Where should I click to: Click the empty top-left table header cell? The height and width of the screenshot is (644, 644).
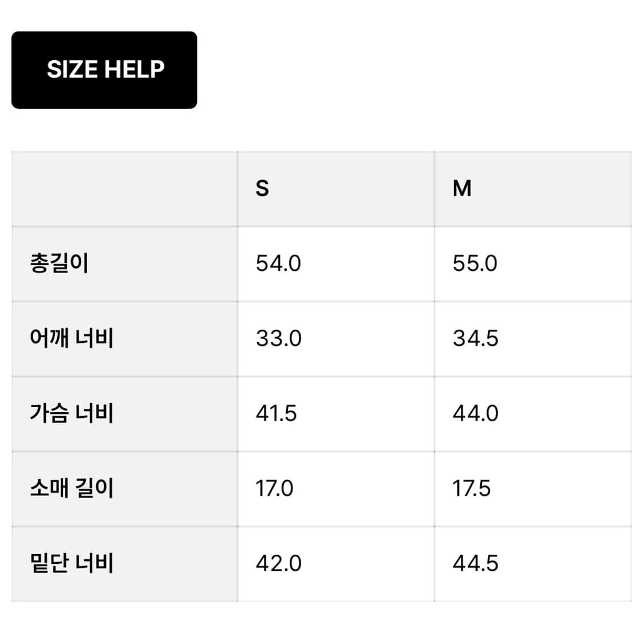point(124,188)
